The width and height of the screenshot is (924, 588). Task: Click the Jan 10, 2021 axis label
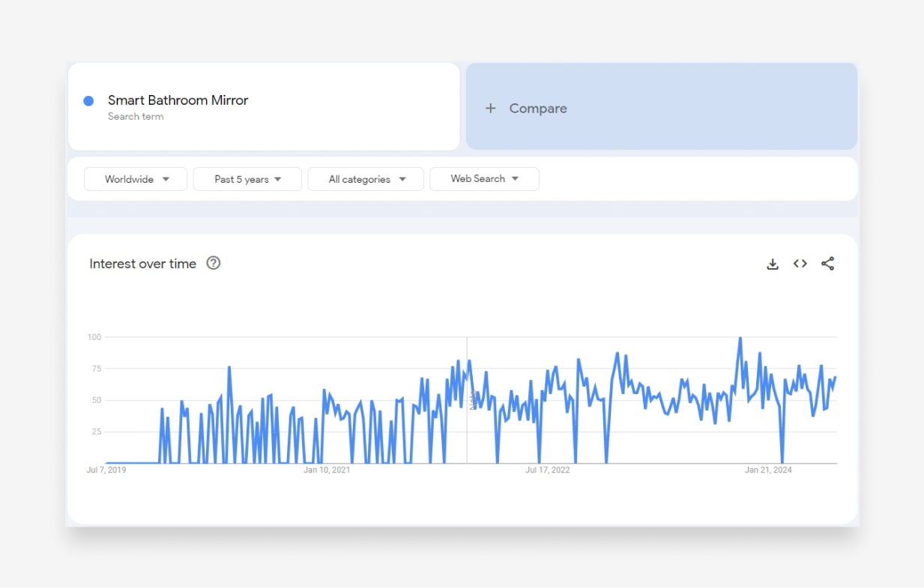[327, 470]
